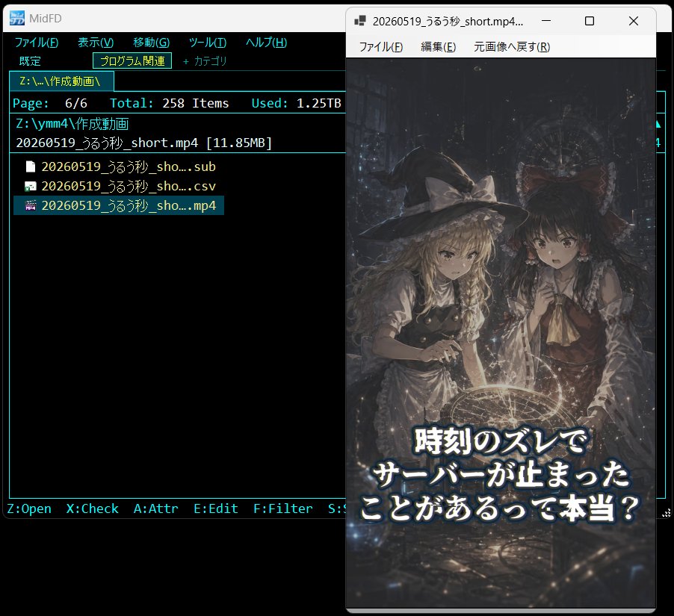Screen dimensions: 674x616
Task: Select the highlighted .mp4 file row
Action: pyautogui.click(x=119, y=205)
